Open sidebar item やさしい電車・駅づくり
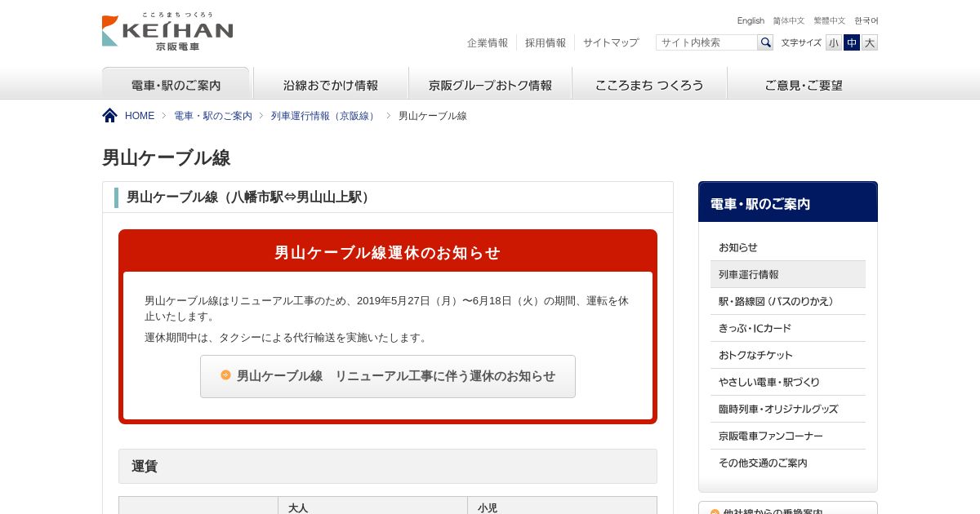This screenshot has height=514, width=980. click(788, 382)
